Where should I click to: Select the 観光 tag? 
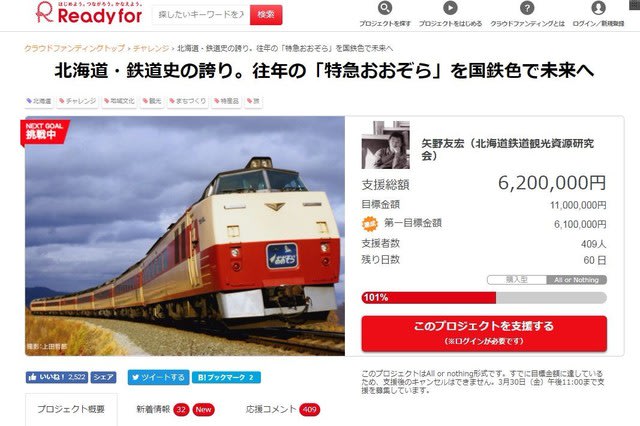tap(152, 101)
